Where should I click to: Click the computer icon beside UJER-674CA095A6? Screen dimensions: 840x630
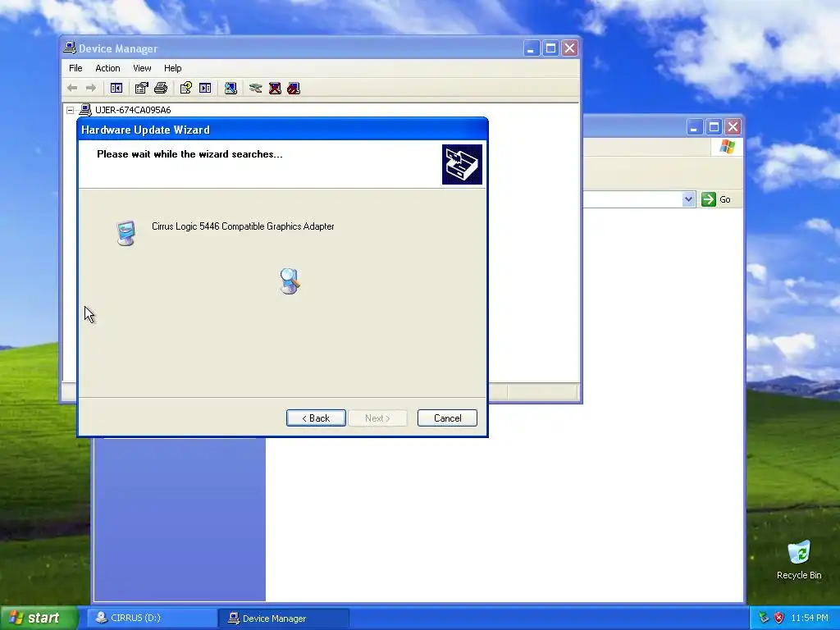tap(85, 110)
